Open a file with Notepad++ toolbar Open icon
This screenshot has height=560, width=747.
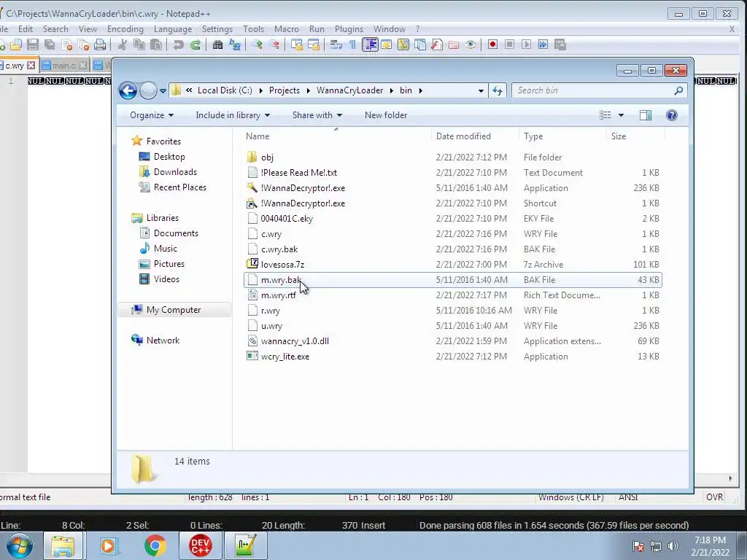click(x=16, y=44)
